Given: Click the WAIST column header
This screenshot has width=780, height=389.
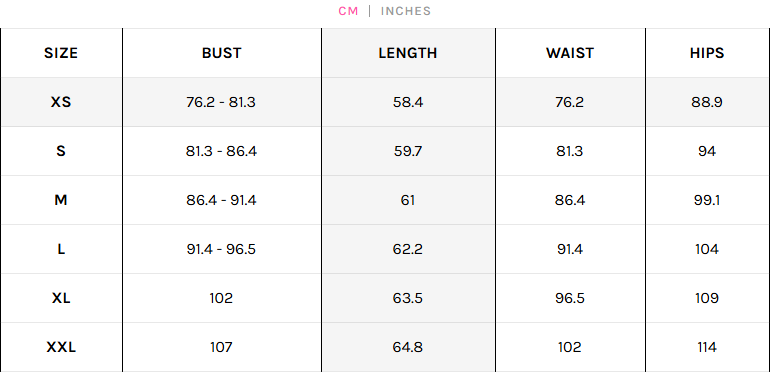Looking at the screenshot, I should point(570,53).
